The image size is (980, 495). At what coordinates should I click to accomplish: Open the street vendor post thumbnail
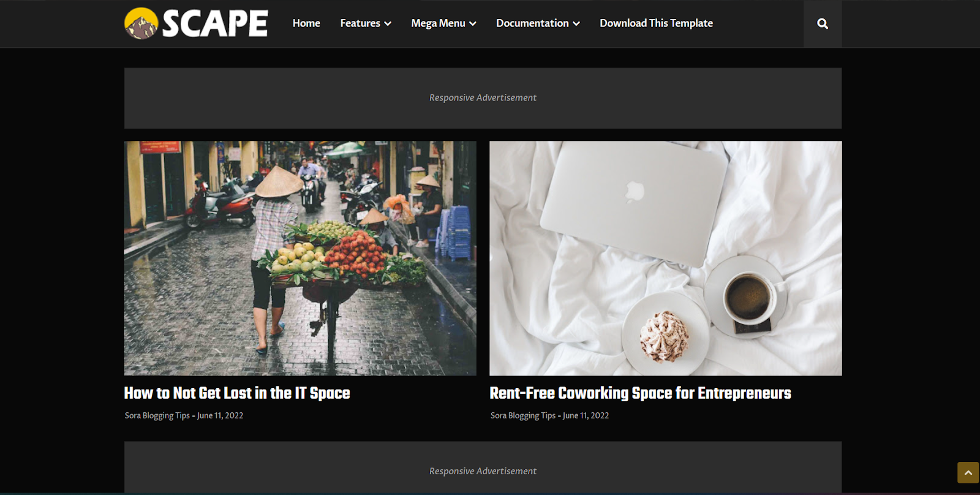coord(300,258)
